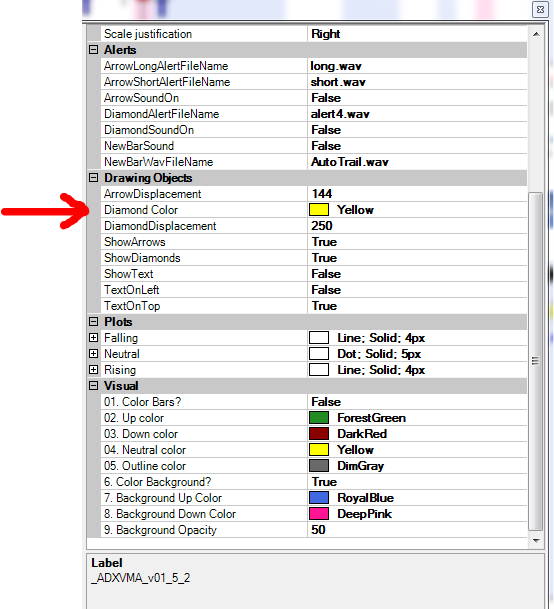This screenshot has height=609, width=554.
Task: Click the scrollbar up arrow
Action: 536,34
